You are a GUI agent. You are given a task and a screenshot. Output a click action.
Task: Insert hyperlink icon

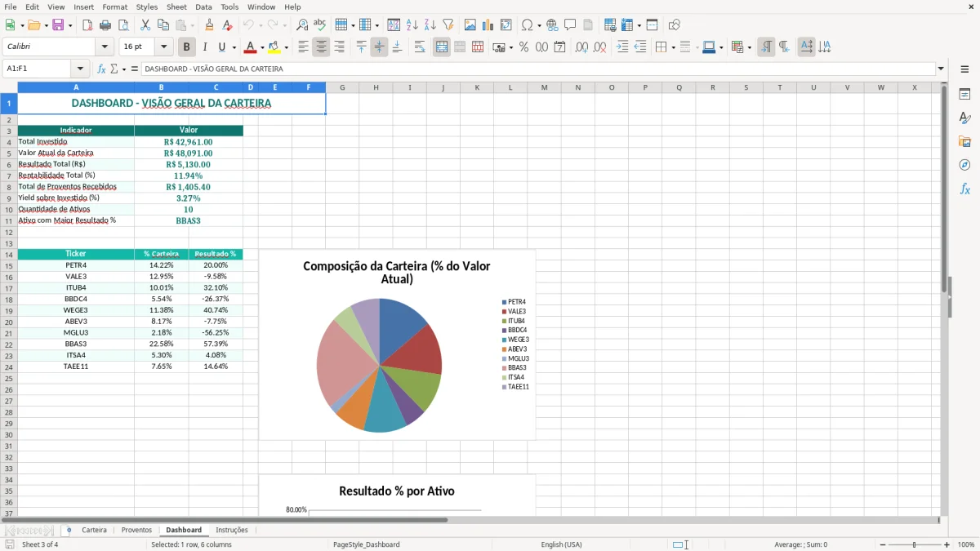tap(552, 25)
